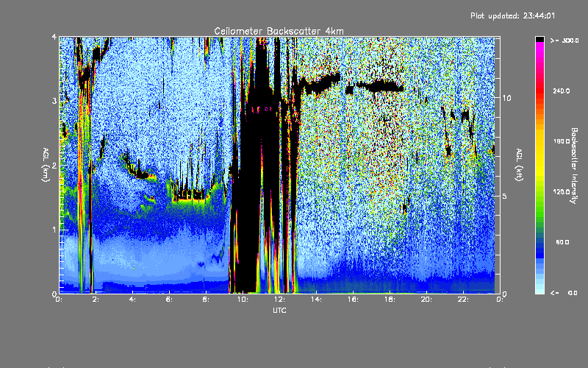588x368 pixels.
Task: Click the 'Plot updated: 23:44:01' timestamp
Action: pyautogui.click(x=512, y=15)
